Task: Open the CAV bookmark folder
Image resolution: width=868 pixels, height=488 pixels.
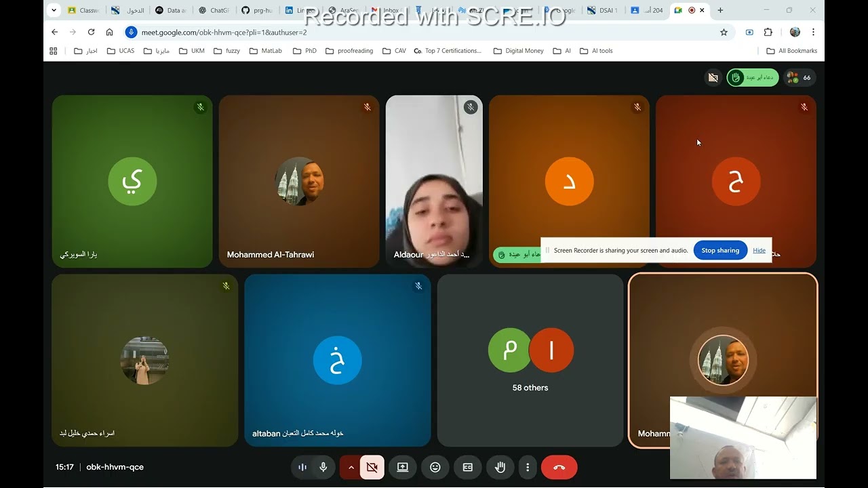Action: tap(394, 51)
